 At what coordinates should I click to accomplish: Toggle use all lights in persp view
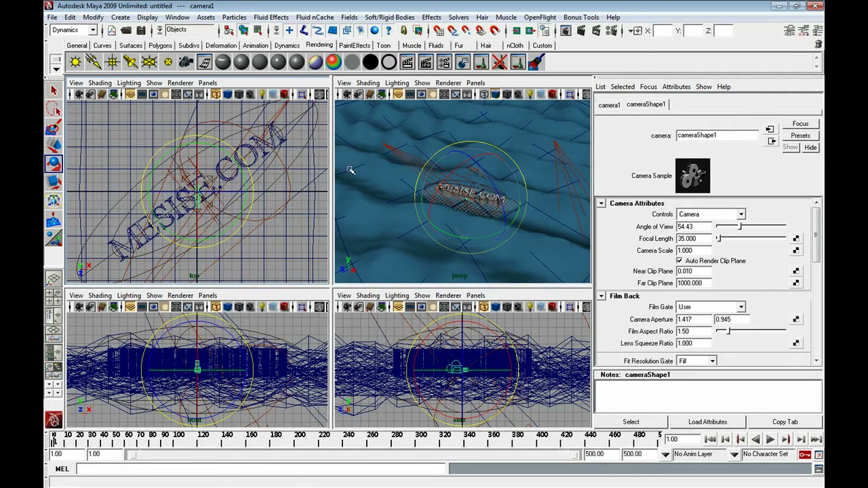529,94
